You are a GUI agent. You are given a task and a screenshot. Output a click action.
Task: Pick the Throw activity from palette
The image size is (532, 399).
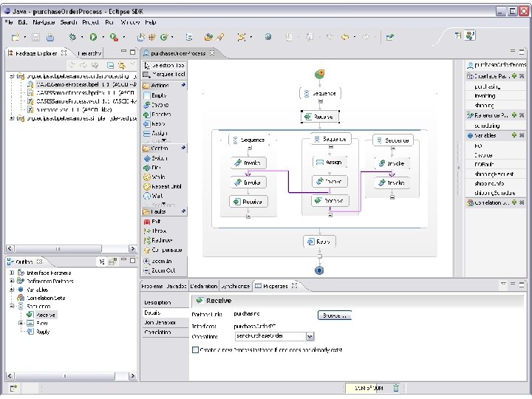(155, 231)
